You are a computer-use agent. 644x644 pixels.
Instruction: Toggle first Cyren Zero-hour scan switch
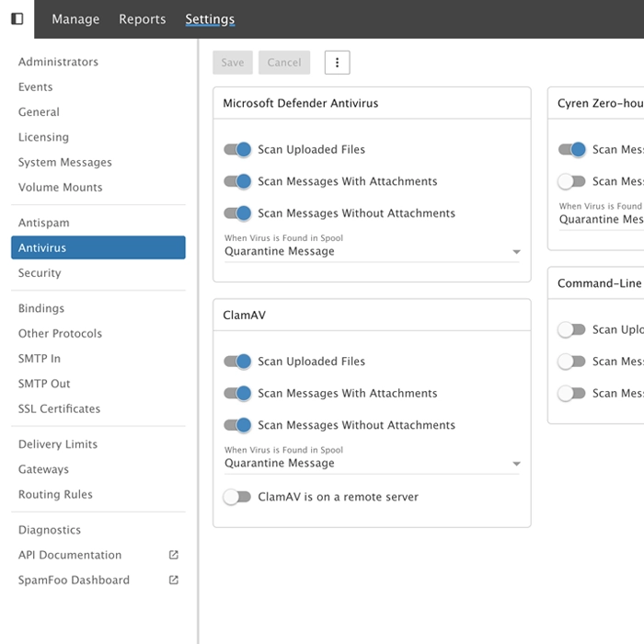572,149
